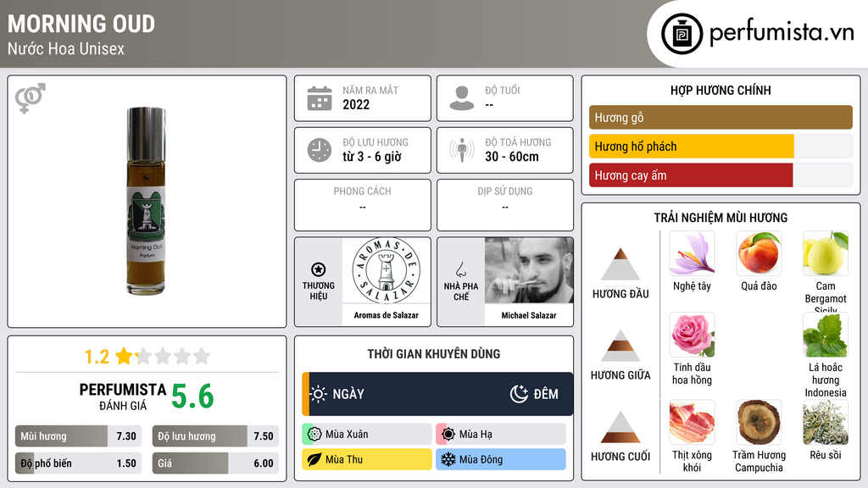Click the 2022 release year value
Image resolution: width=868 pixels, height=488 pixels.
(356, 104)
